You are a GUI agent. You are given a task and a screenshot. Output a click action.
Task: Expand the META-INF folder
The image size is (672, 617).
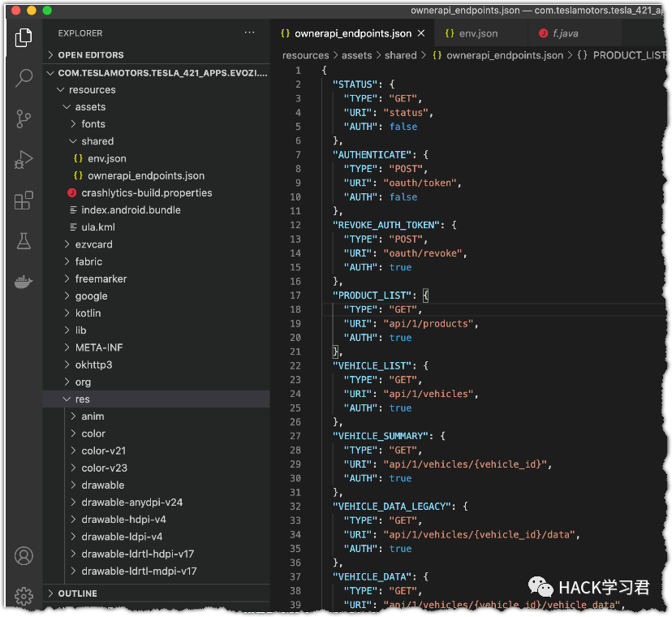pyautogui.click(x=67, y=347)
